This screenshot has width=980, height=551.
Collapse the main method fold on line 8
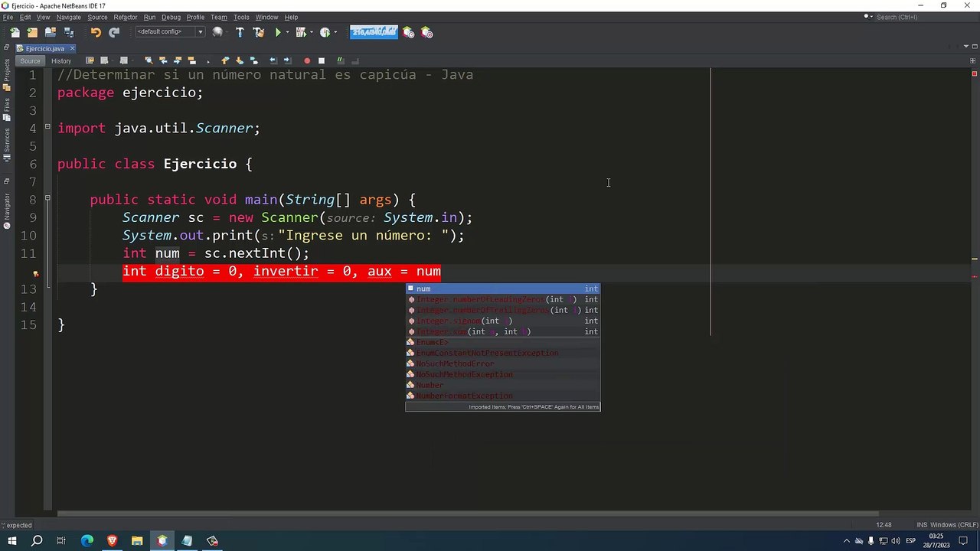[47, 198]
